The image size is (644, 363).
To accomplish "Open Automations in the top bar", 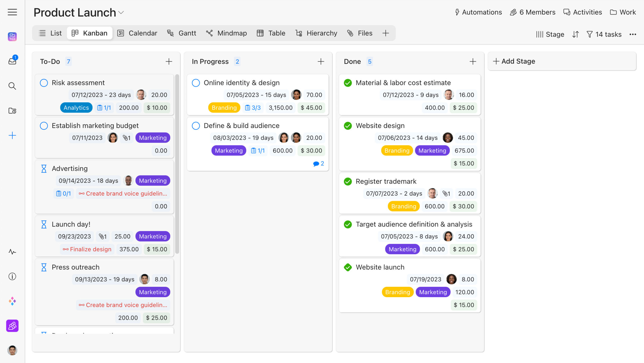I will coord(478,12).
